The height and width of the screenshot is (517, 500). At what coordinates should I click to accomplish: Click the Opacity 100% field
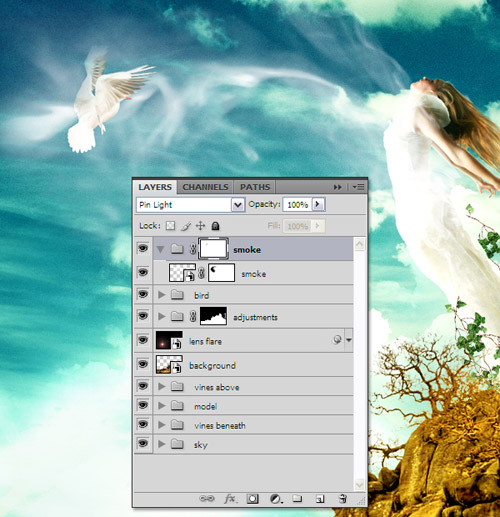[x=297, y=204]
